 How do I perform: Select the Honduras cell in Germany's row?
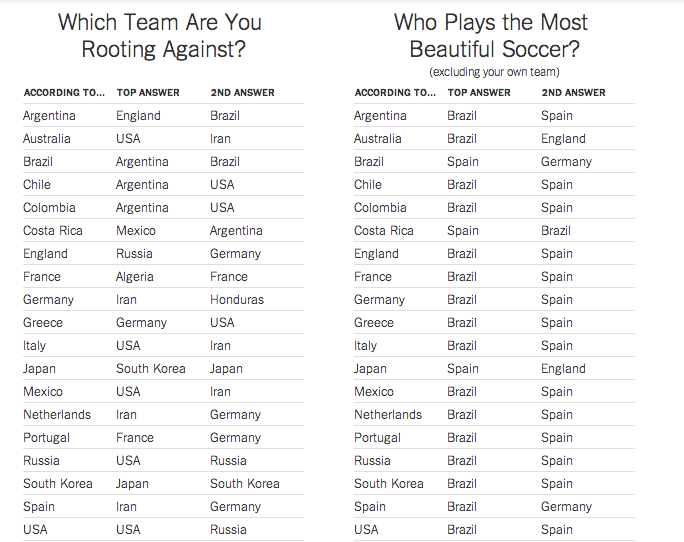[237, 300]
